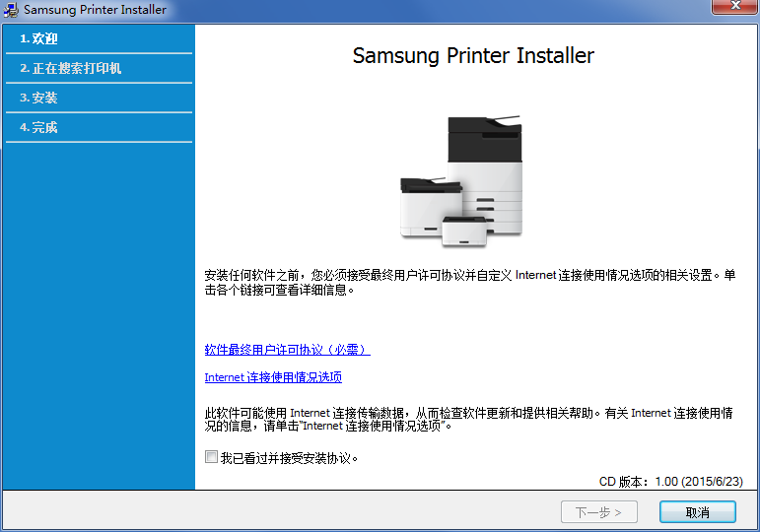The image size is (760, 532).
Task: Click the '取消' cancel button
Action: (x=698, y=512)
